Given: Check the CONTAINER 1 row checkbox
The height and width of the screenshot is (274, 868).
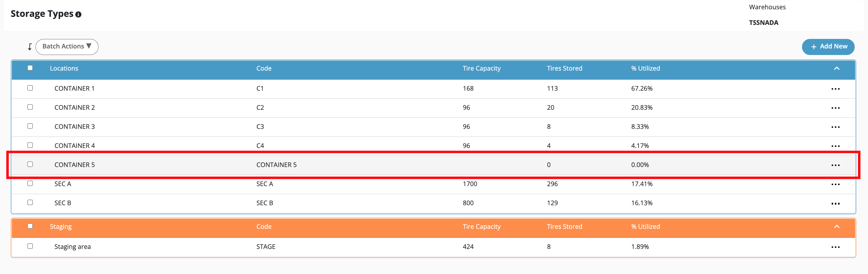Looking at the screenshot, I should pyautogui.click(x=30, y=88).
